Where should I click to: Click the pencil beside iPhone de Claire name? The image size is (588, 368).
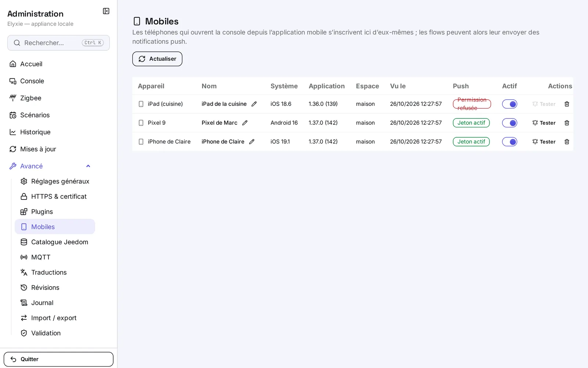tap(252, 142)
